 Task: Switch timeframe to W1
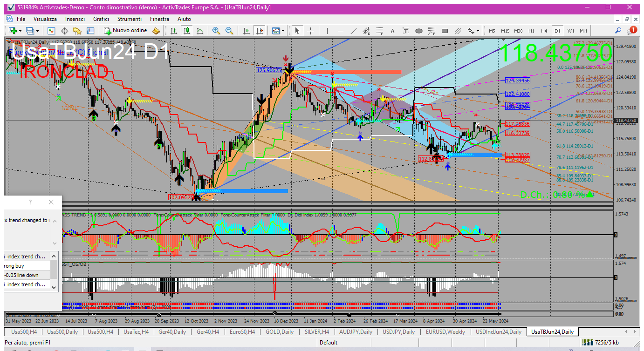click(571, 31)
